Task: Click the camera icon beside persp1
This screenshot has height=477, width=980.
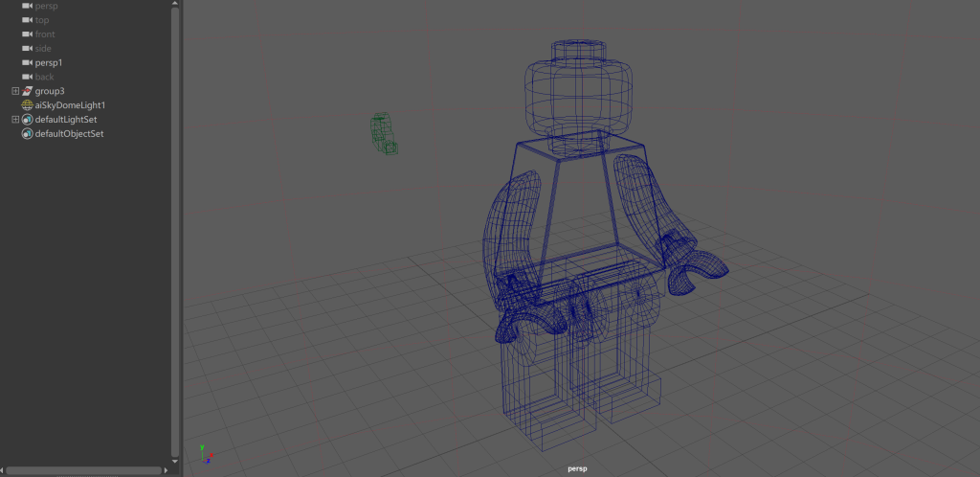Action: (x=27, y=62)
